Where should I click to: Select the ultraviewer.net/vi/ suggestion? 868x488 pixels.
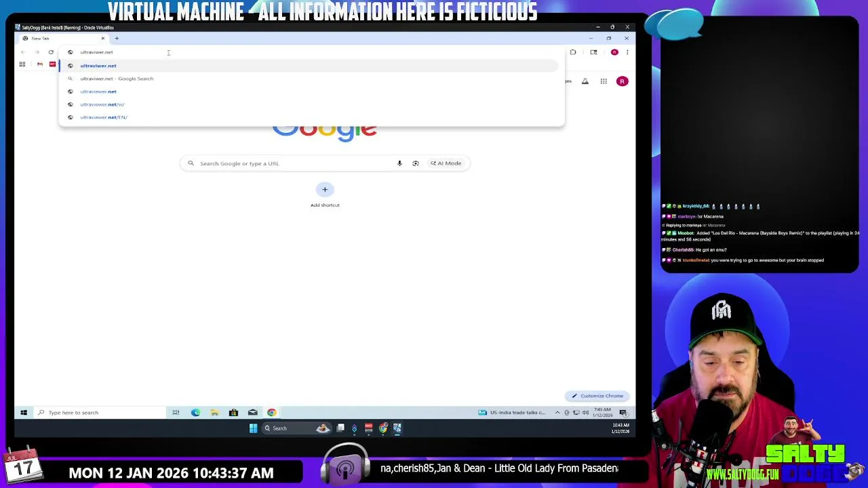(x=309, y=104)
